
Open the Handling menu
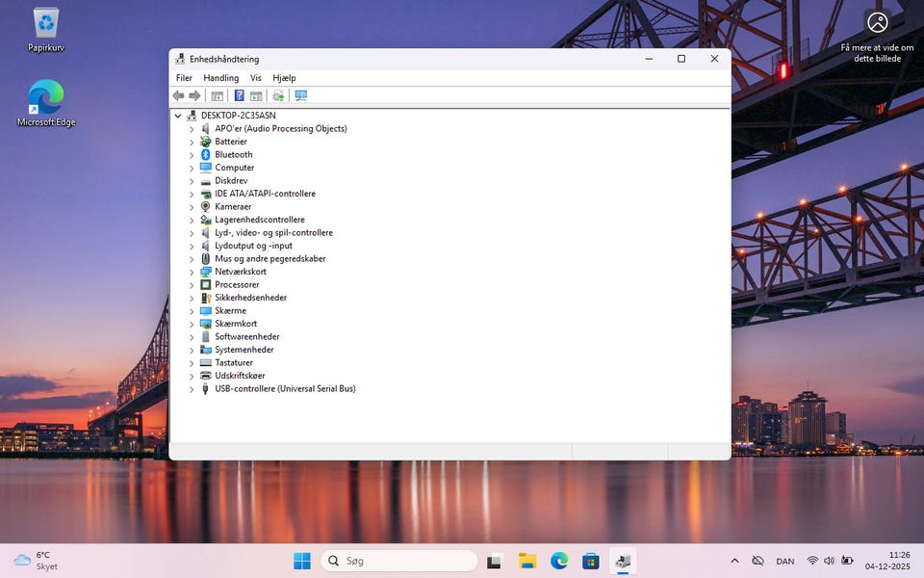click(220, 78)
